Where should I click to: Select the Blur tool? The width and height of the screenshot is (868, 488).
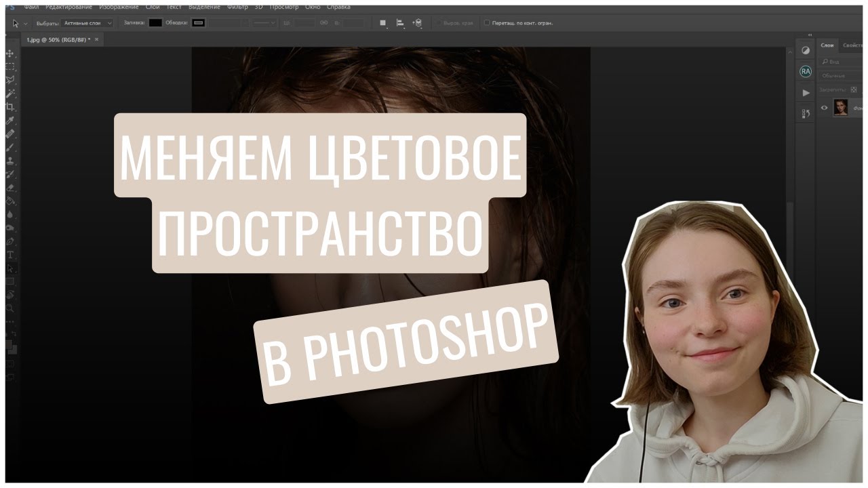click(9, 215)
